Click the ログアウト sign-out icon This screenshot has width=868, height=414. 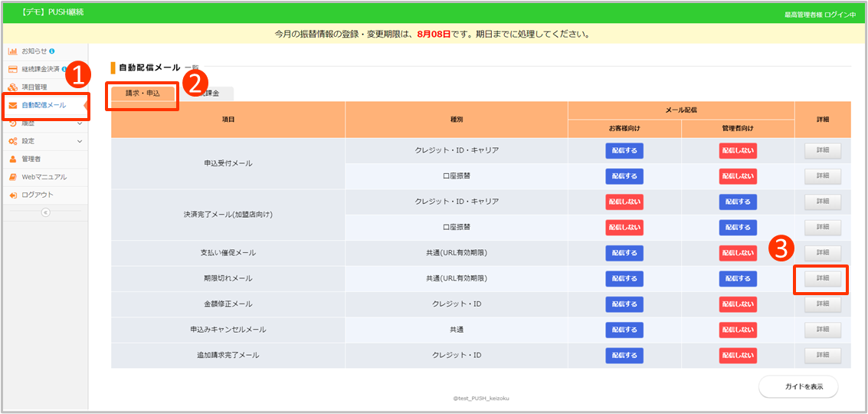(13, 195)
